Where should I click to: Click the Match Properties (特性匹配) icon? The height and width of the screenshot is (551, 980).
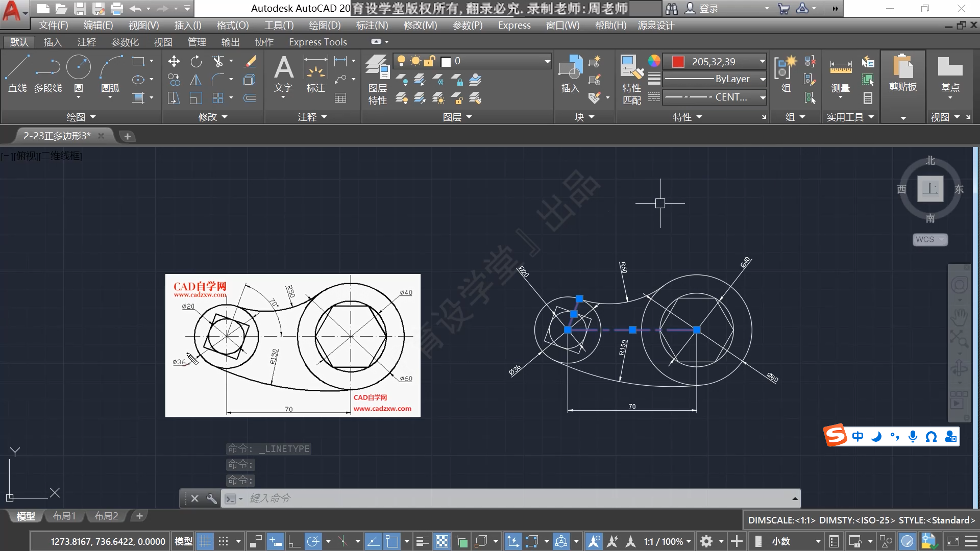click(632, 80)
